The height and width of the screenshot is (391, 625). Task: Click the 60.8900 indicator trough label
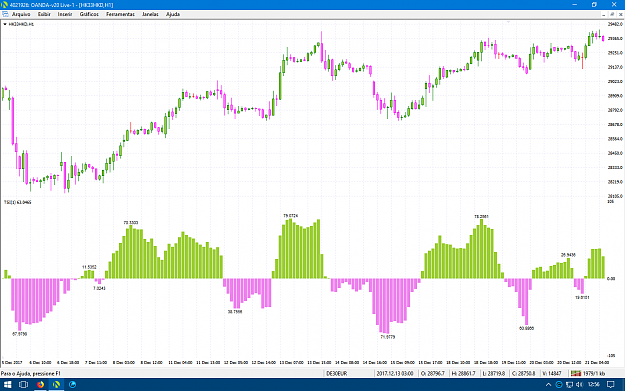tap(527, 329)
